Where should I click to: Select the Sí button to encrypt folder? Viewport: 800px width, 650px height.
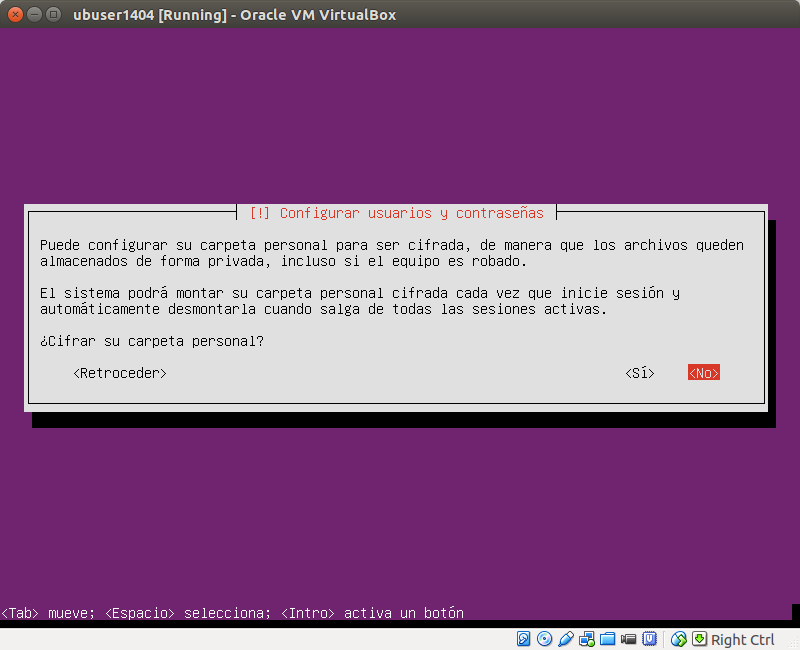coord(638,372)
